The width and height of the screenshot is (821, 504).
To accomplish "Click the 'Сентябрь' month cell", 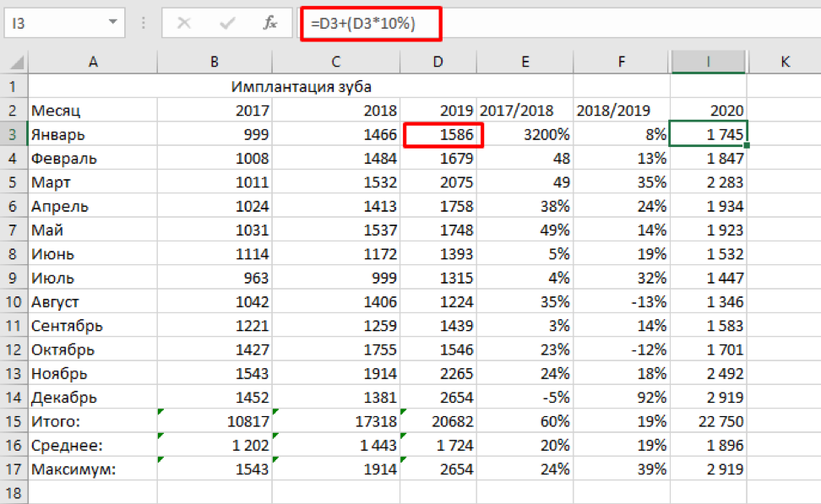I will coord(93,326).
